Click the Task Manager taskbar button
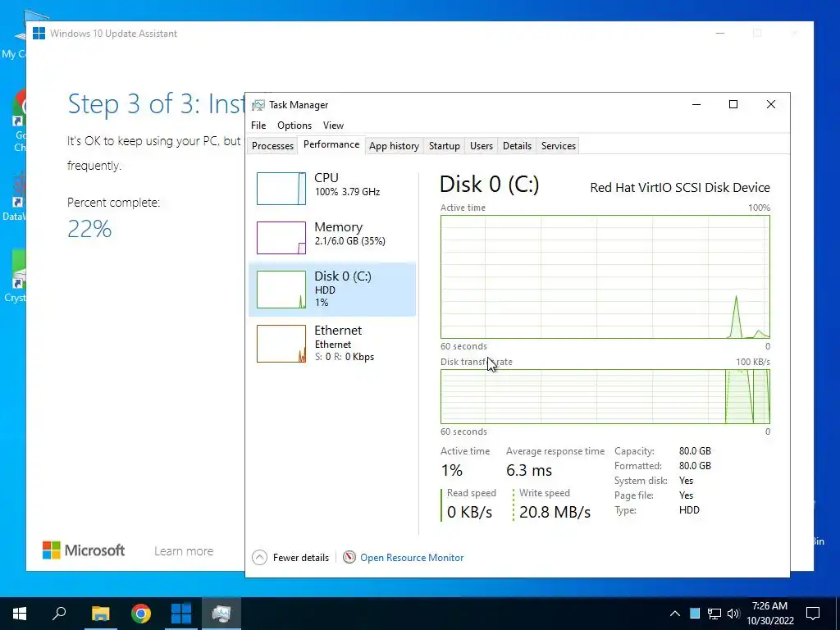Screen dimensions: 840x630 pyautogui.click(x=221, y=614)
